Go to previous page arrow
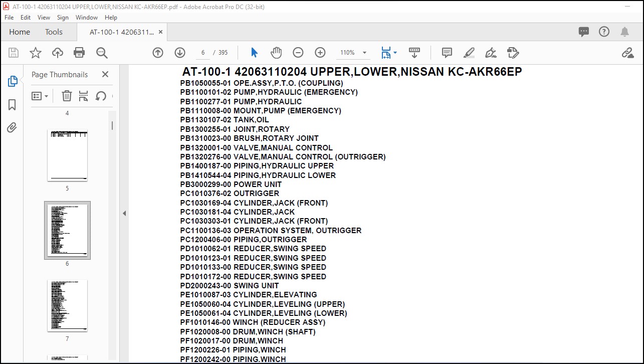This screenshot has height=364, width=644. point(158,53)
